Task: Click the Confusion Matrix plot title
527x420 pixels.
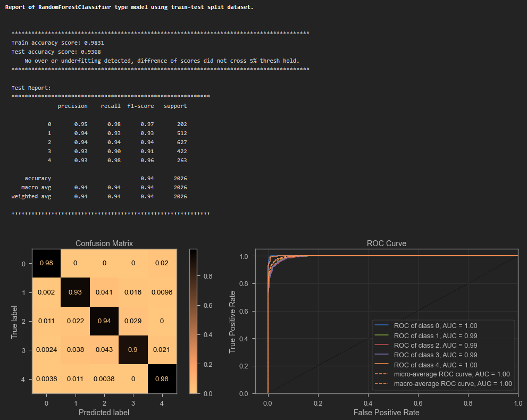Action: [104, 243]
